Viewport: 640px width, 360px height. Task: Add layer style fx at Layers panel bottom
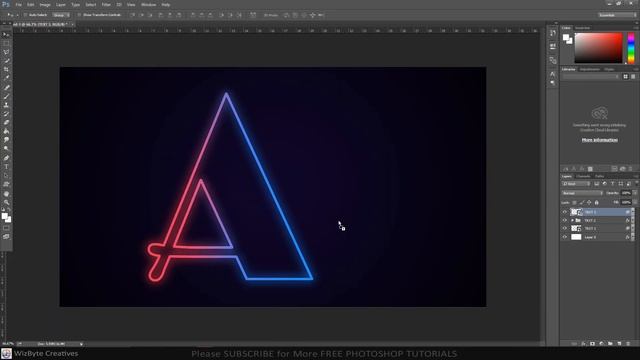tap(583, 344)
